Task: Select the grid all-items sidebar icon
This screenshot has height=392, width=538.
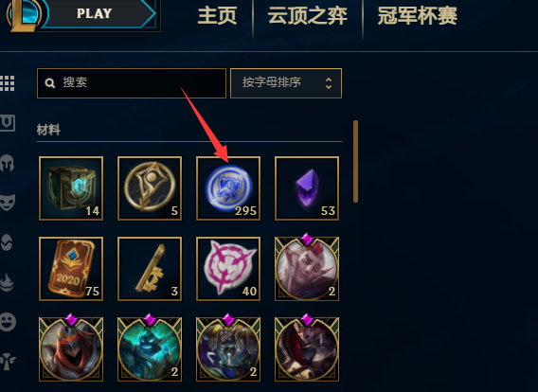Action: pos(8,83)
